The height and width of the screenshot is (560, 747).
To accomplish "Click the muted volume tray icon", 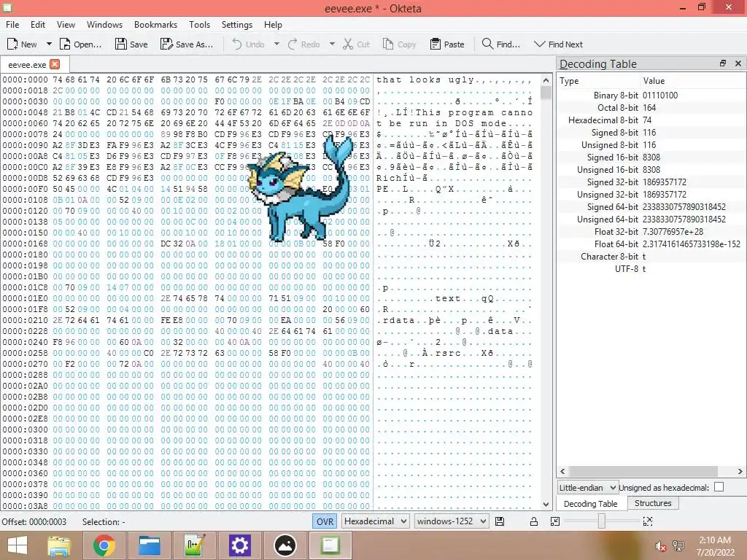I will click(x=660, y=545).
